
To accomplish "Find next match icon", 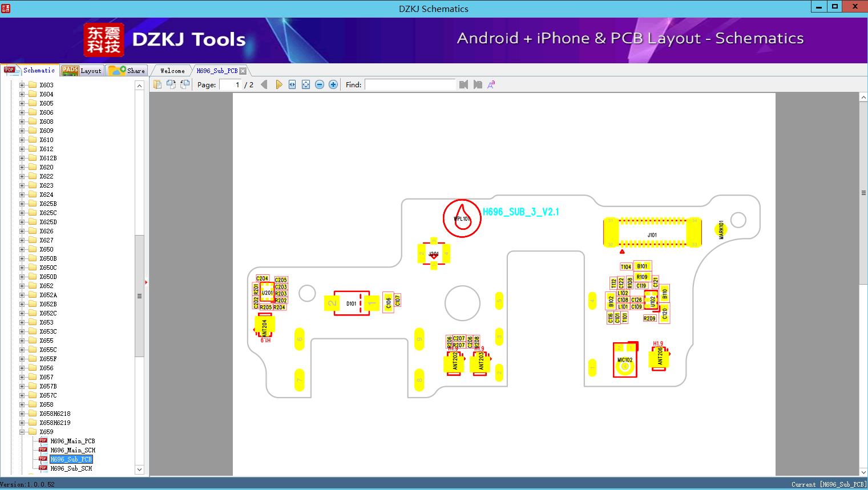I will click(478, 84).
